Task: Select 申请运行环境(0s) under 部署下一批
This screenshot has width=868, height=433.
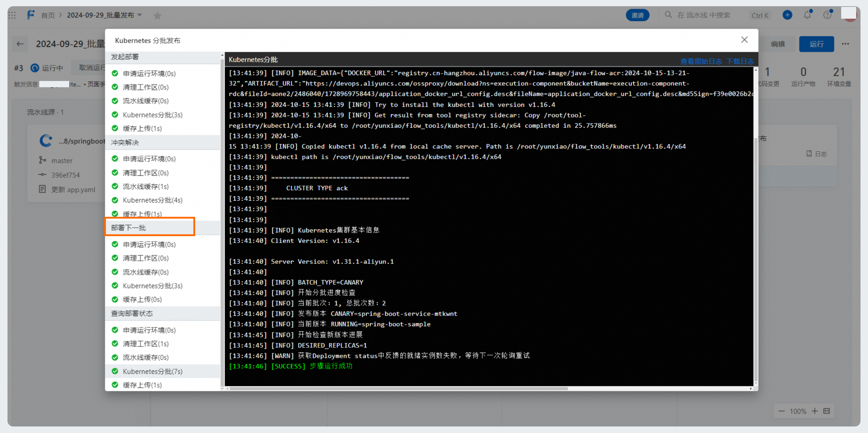Action: point(163,245)
